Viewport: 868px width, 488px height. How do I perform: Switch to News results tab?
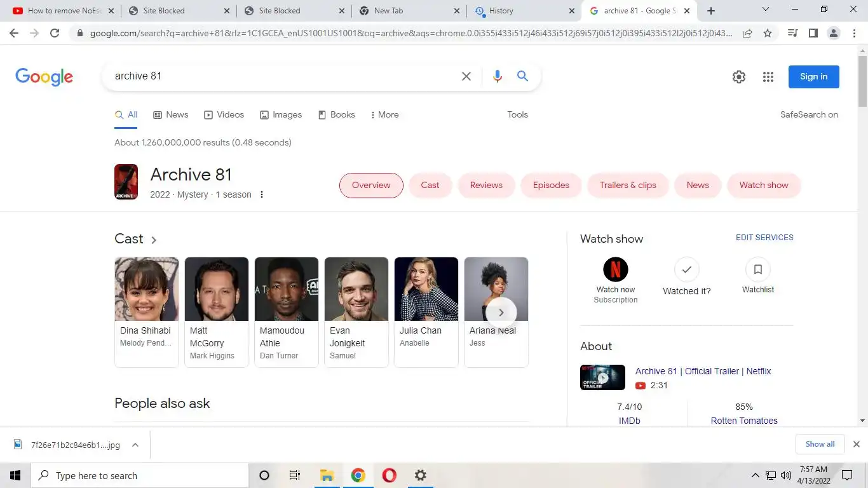(171, 115)
